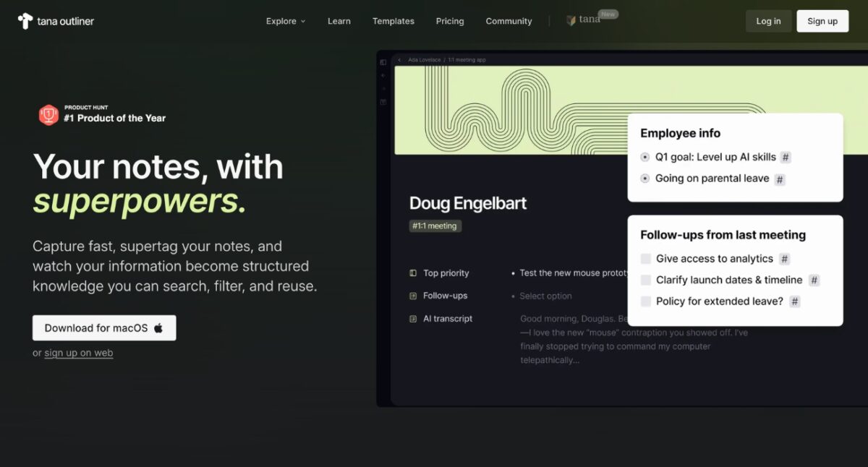
Task: Click the hashtag after Clarify launch dates
Action: [814, 280]
